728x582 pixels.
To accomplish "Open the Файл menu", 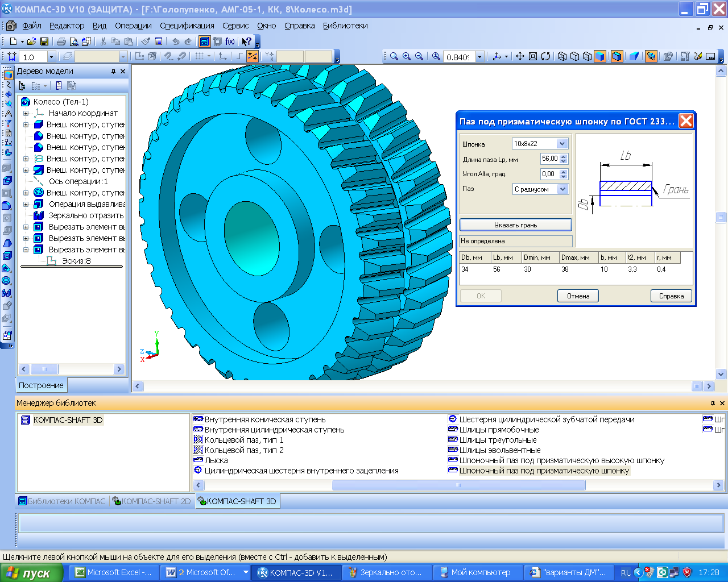I will click(x=32, y=26).
